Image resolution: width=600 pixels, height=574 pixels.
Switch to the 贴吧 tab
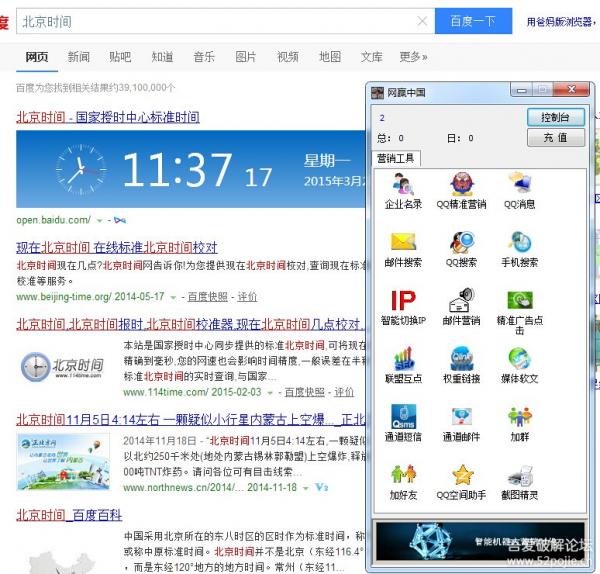tap(120, 57)
